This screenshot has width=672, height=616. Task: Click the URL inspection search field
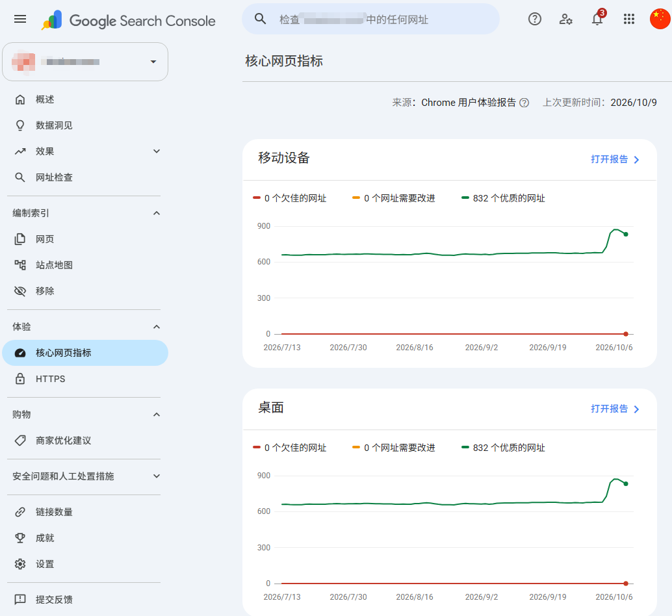[x=370, y=19]
